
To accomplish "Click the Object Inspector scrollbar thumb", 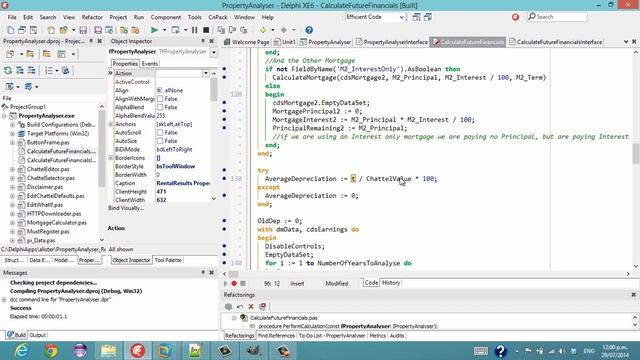I will click(213, 89).
